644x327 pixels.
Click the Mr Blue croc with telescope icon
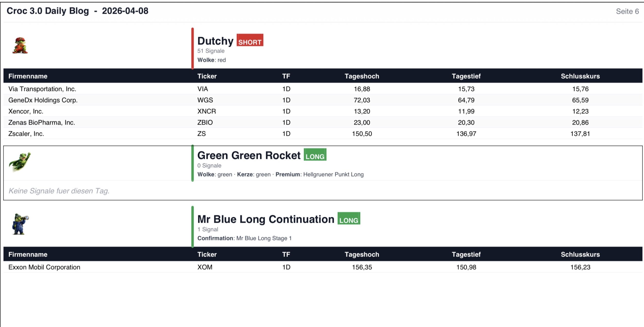(x=20, y=224)
